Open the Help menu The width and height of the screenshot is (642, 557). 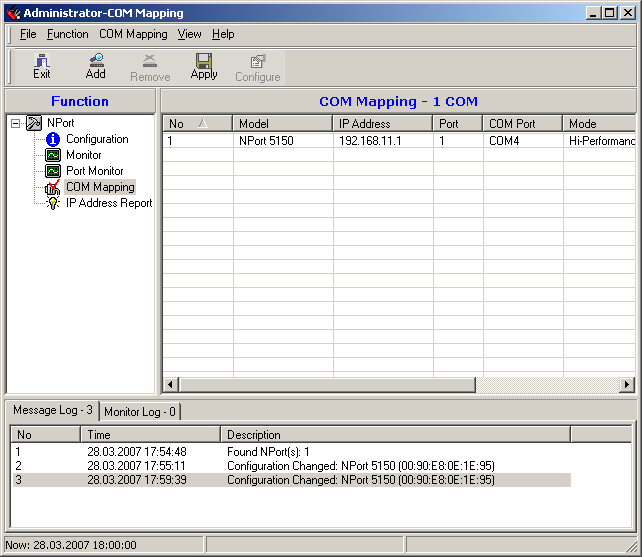pyautogui.click(x=223, y=34)
